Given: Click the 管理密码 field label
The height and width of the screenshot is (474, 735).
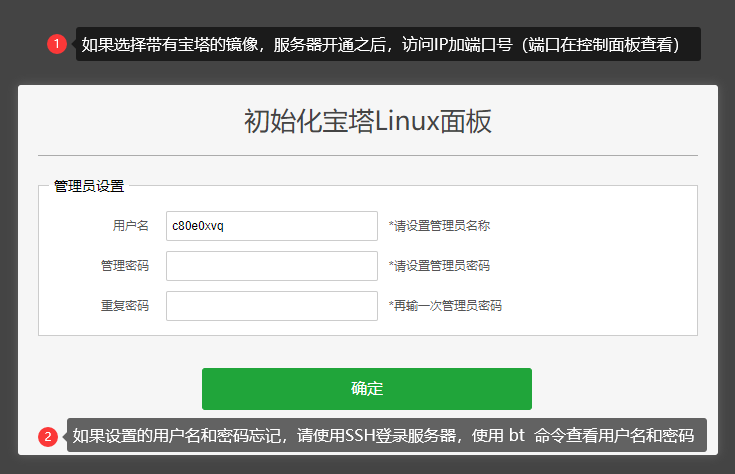Looking at the screenshot, I should point(125,266).
